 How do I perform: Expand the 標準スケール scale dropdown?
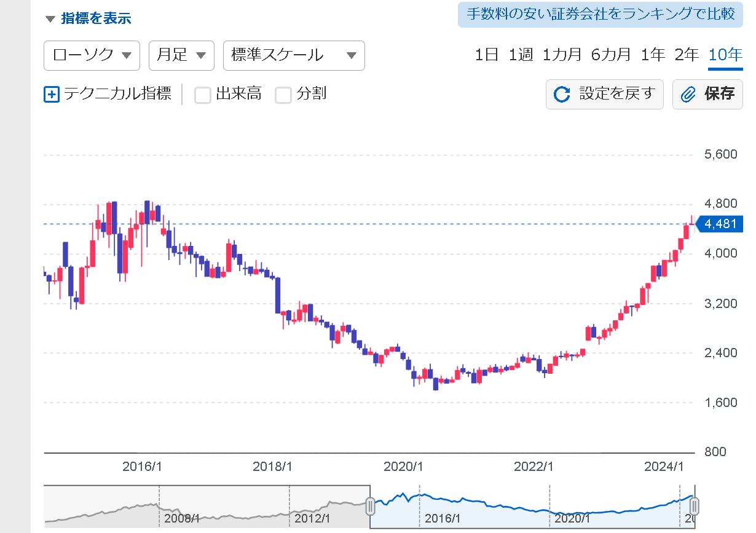294,55
